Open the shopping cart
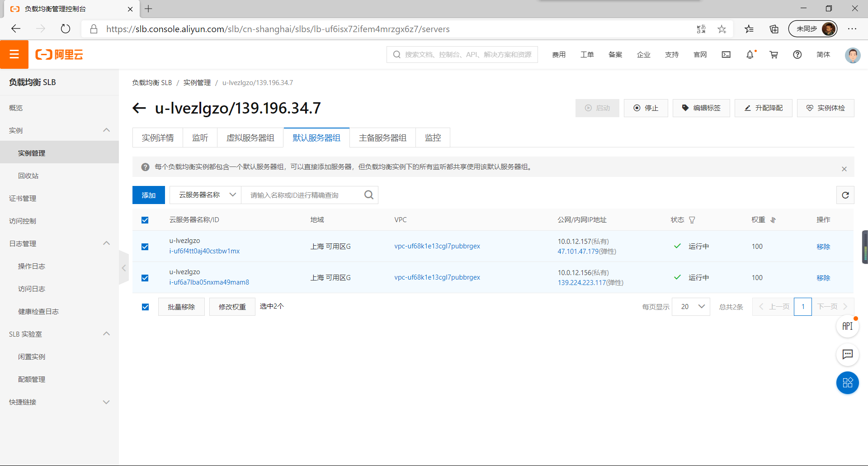Viewport: 868px width, 466px height. point(774,54)
